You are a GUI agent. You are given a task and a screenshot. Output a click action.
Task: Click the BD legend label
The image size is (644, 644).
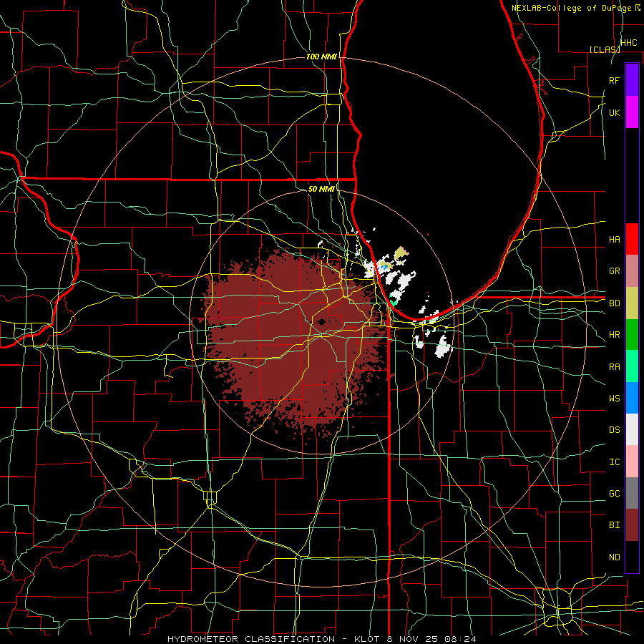(615, 303)
